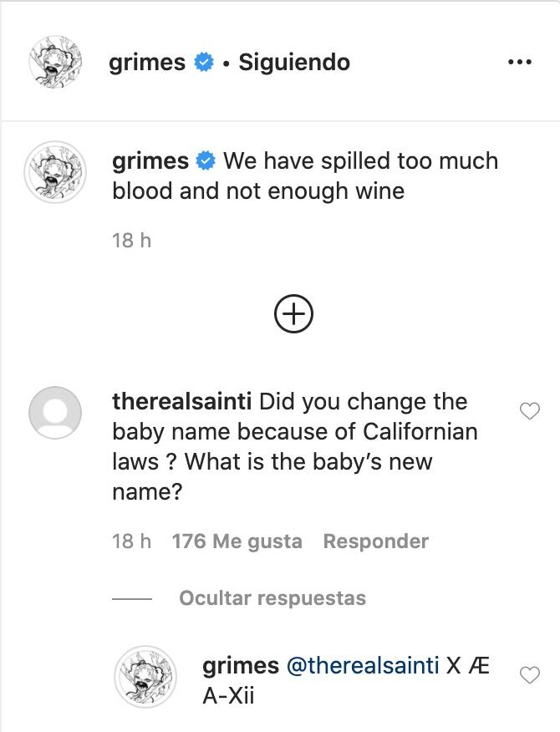Click the Siguiendo following button
The width and height of the screenshot is (560, 732).
coord(294,63)
